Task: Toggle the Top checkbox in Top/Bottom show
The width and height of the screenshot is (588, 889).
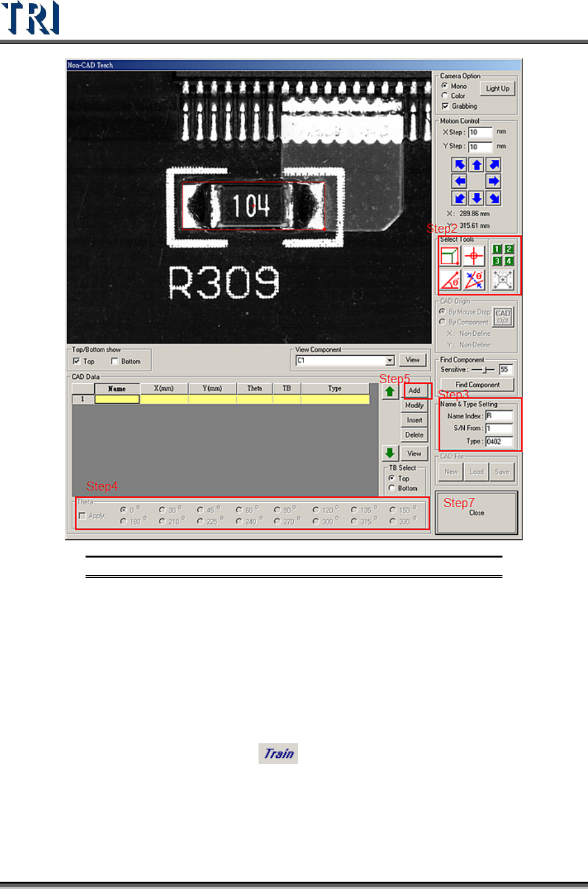Action: pyautogui.click(x=76, y=361)
